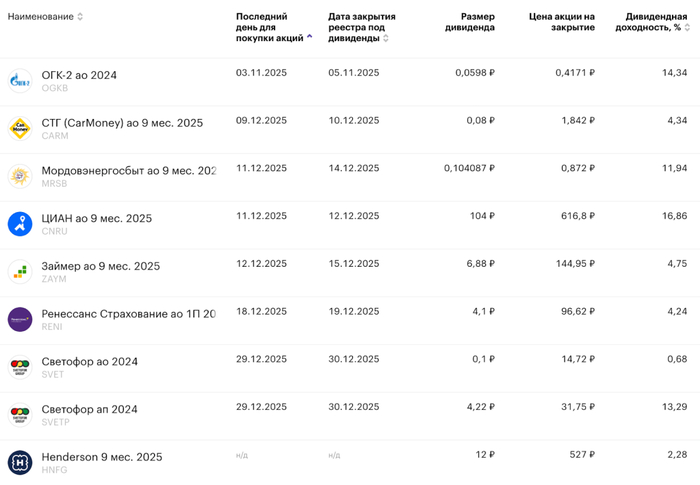Click the Henderson logo icon
The image size is (700, 485).
[20, 462]
